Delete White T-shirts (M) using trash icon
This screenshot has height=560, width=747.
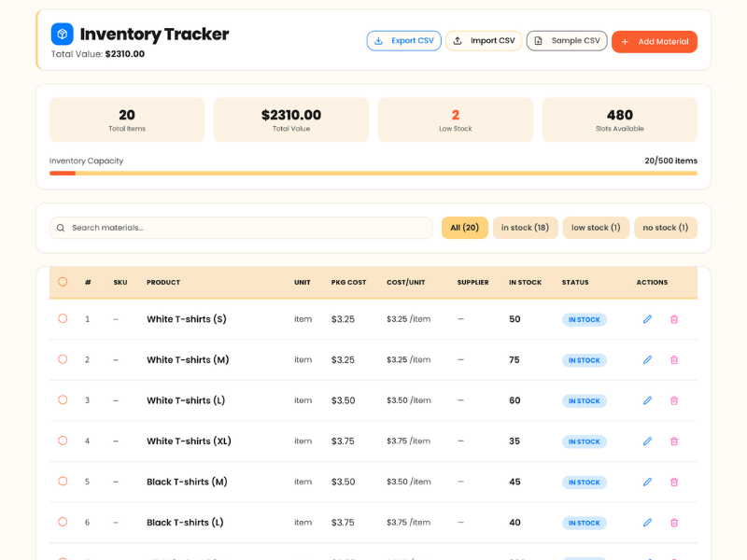pyautogui.click(x=673, y=360)
